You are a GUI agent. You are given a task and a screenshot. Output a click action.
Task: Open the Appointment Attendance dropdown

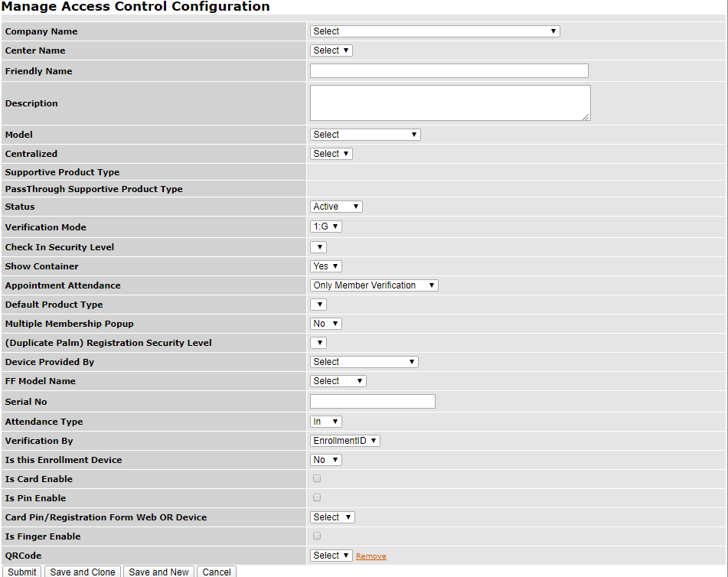tap(374, 285)
